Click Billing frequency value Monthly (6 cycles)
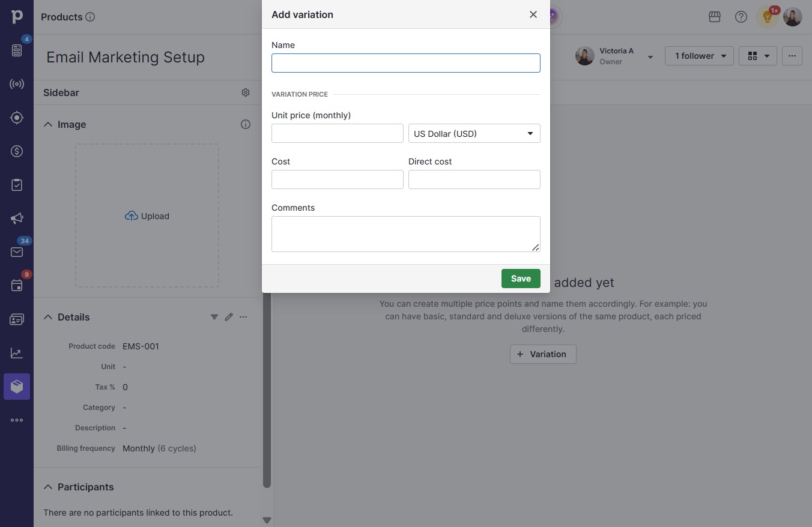 tap(159, 448)
